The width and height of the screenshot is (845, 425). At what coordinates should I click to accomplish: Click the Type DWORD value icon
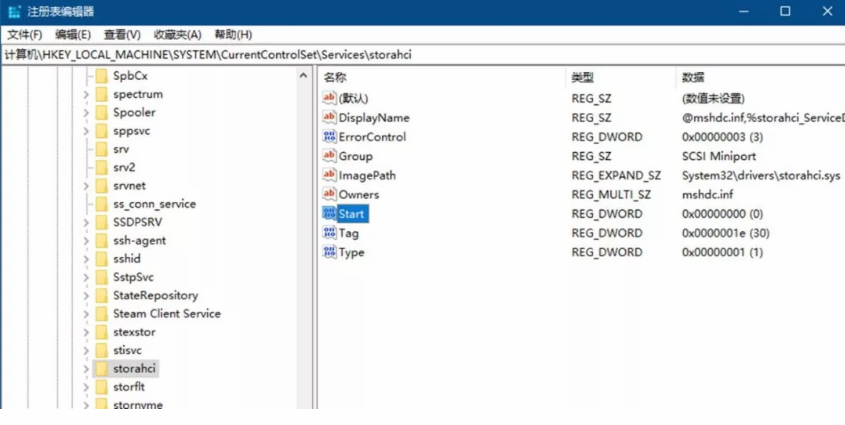[x=330, y=253]
